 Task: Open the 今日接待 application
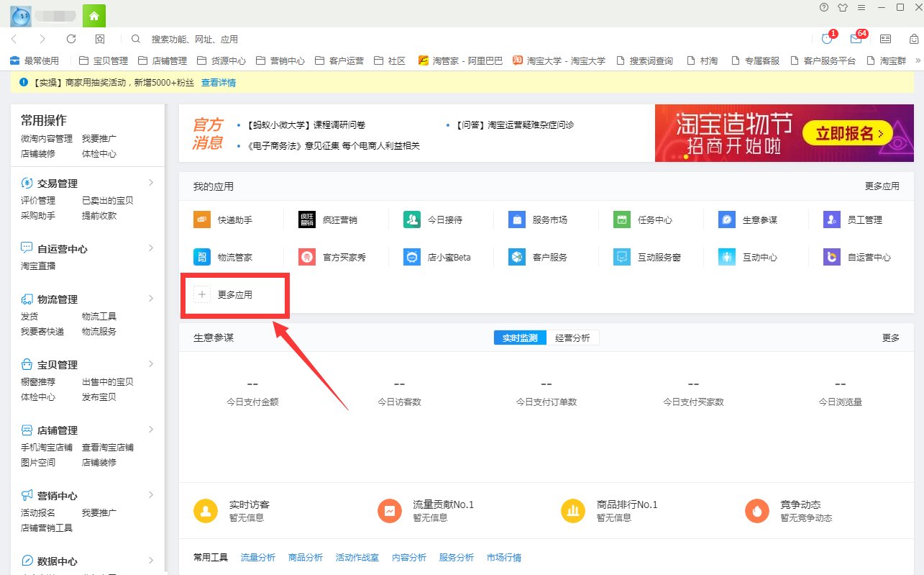tap(432, 219)
